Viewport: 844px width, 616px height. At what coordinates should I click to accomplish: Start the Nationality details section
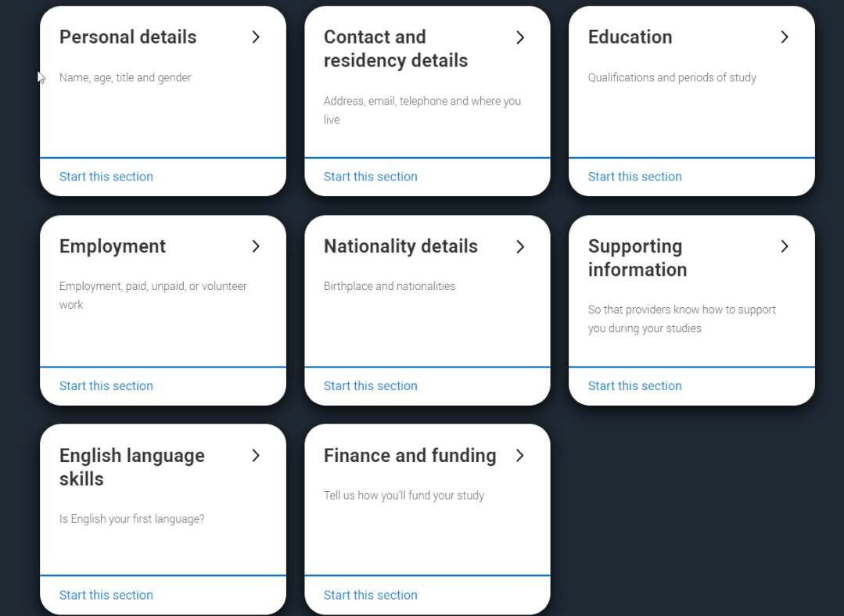click(371, 386)
